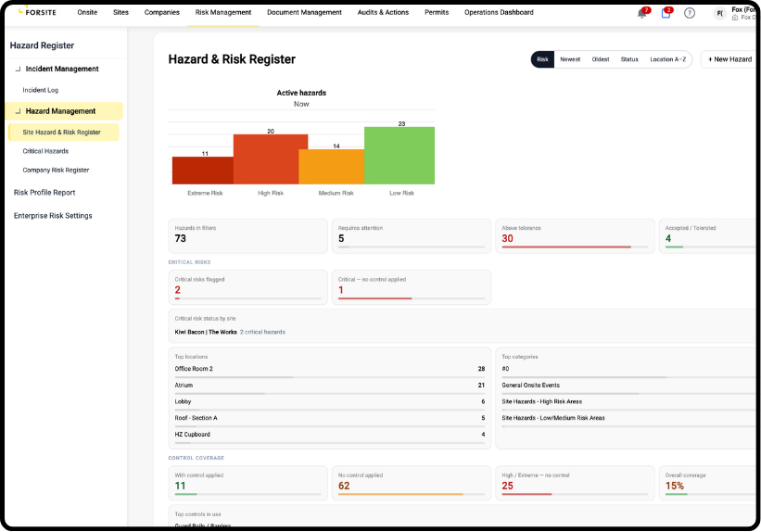The image size is (761, 532).
Task: Open the clipboard tasks icon
Action: coord(666,14)
